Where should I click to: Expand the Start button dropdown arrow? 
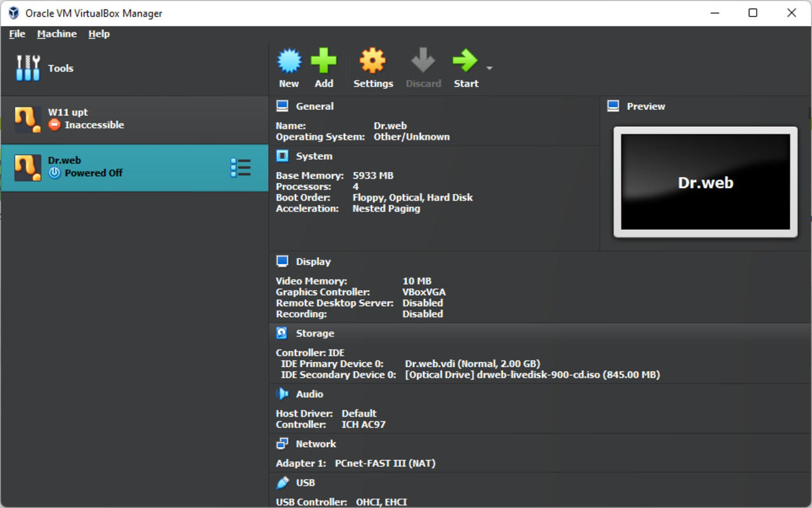click(489, 68)
